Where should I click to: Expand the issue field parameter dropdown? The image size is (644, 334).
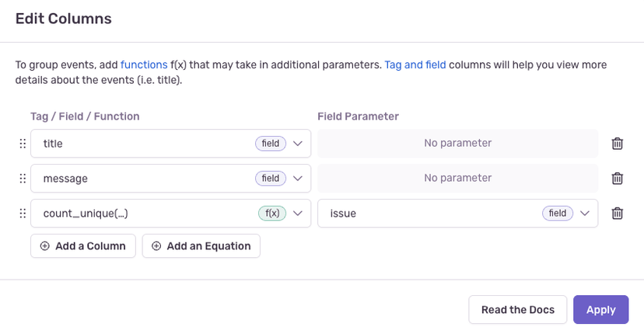(x=585, y=214)
